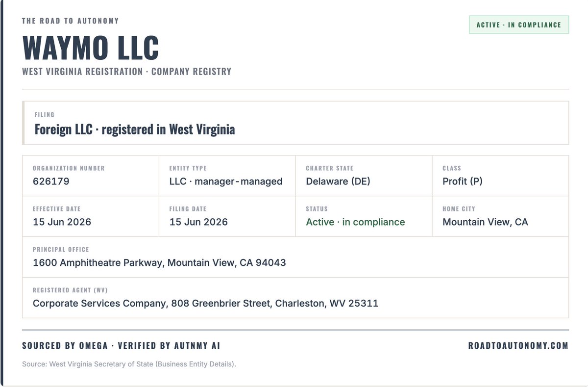Click the Delaware (DE) charter state value

[x=338, y=181]
